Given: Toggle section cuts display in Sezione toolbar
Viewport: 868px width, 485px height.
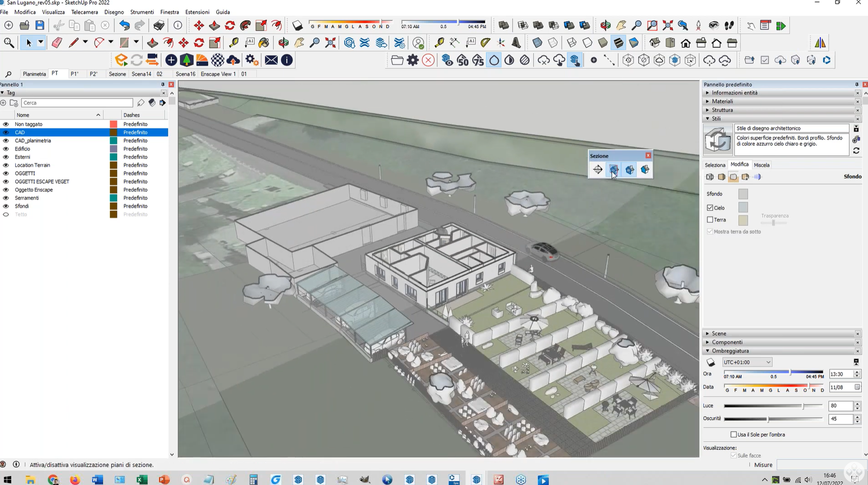Looking at the screenshot, I should tap(629, 169).
